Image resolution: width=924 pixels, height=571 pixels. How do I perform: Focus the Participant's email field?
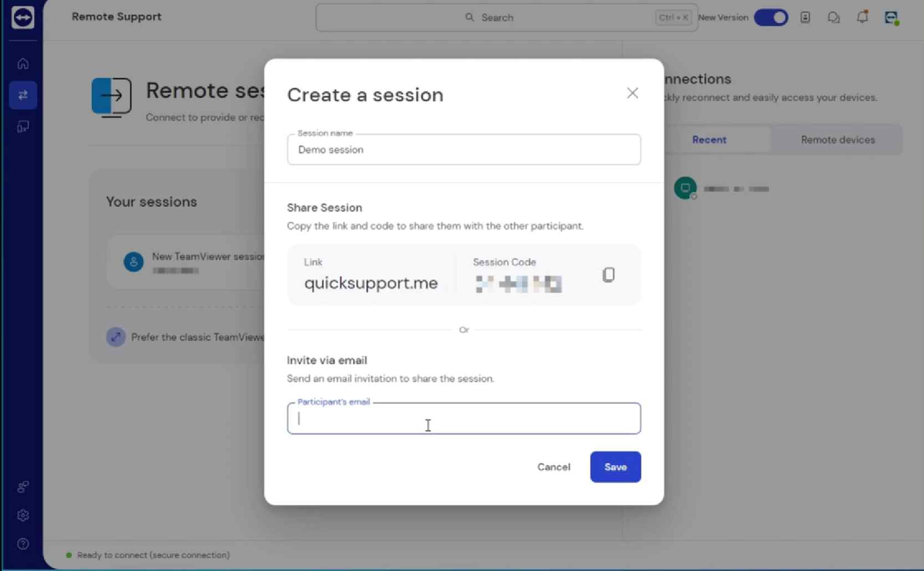pos(463,419)
